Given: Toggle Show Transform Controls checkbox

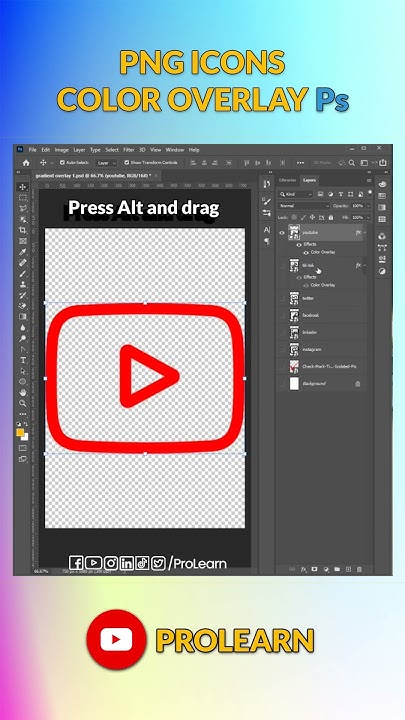Looking at the screenshot, I should [127, 163].
